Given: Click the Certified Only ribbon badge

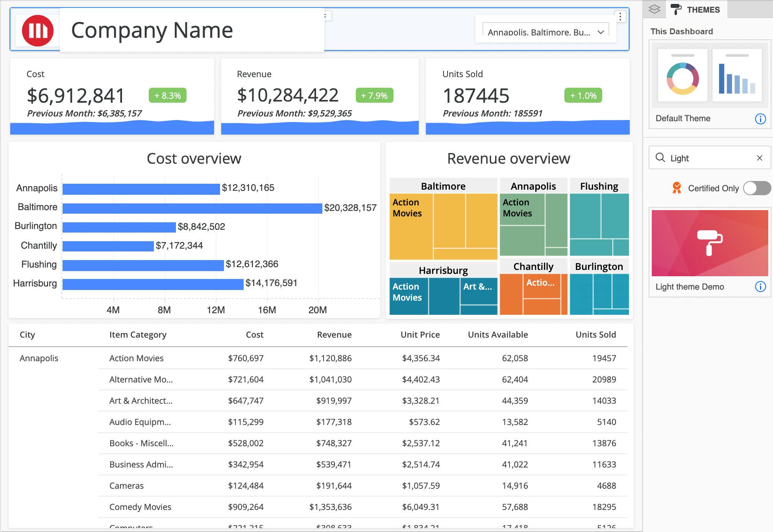Looking at the screenshot, I should (677, 188).
